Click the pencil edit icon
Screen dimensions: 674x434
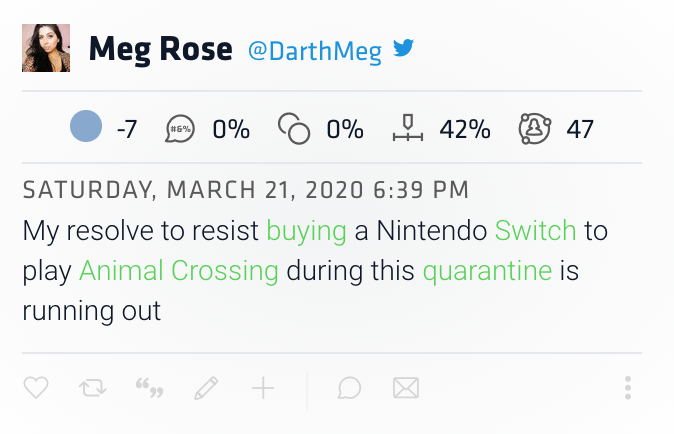coord(206,388)
